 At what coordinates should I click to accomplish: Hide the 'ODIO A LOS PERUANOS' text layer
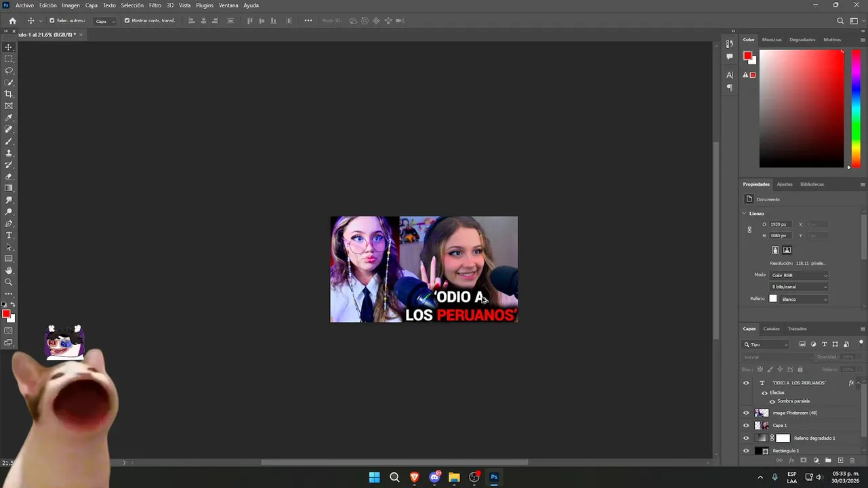[746, 383]
